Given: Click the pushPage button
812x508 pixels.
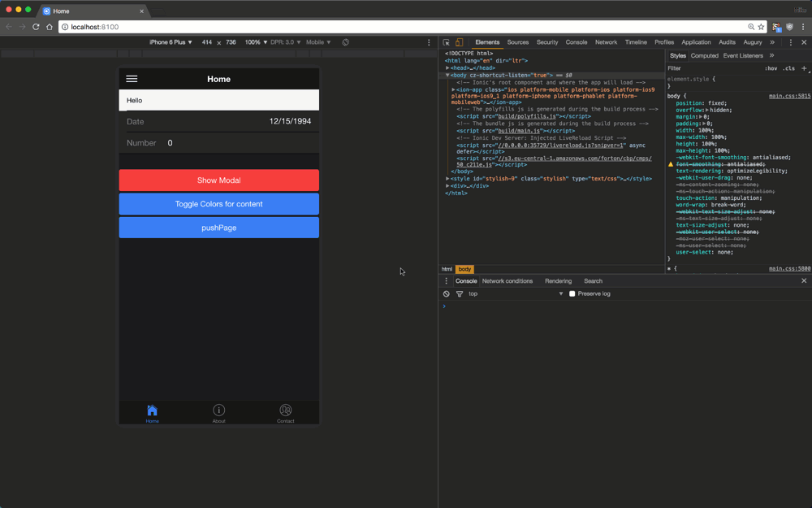Looking at the screenshot, I should click(x=218, y=228).
